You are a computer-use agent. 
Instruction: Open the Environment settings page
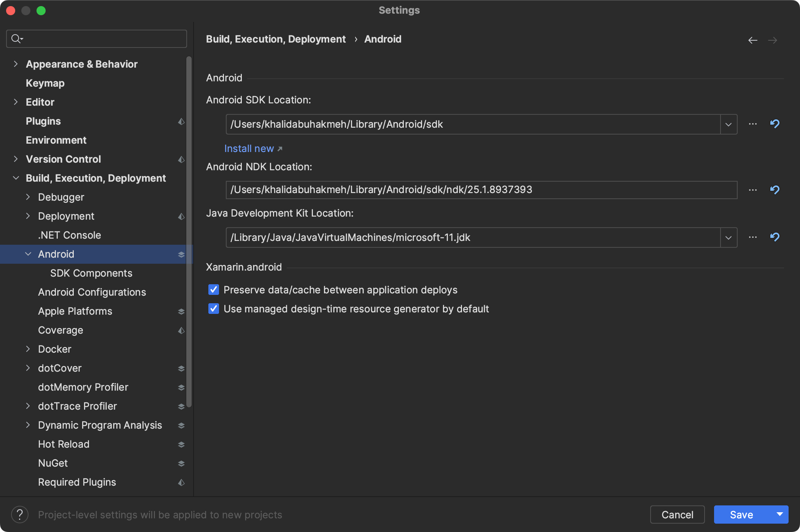pyautogui.click(x=56, y=140)
